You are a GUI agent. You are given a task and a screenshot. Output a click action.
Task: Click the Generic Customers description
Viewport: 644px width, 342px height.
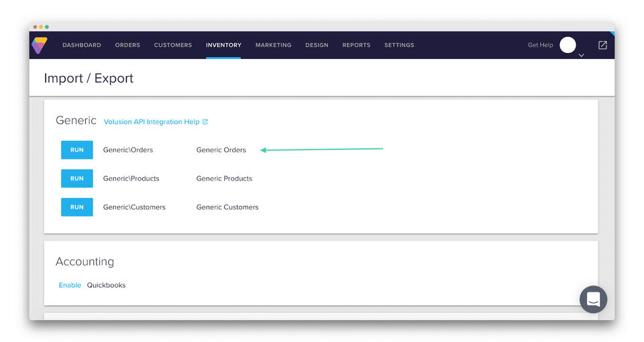[x=227, y=207]
